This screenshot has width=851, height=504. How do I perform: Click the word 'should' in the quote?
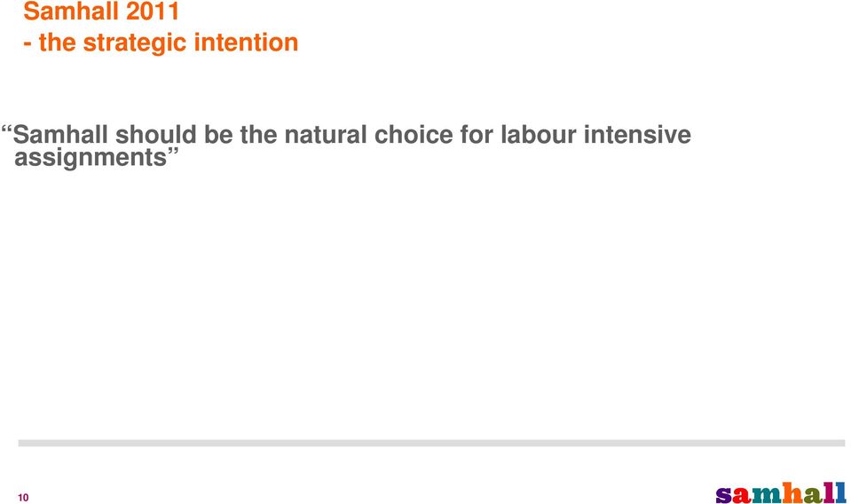coord(156,135)
